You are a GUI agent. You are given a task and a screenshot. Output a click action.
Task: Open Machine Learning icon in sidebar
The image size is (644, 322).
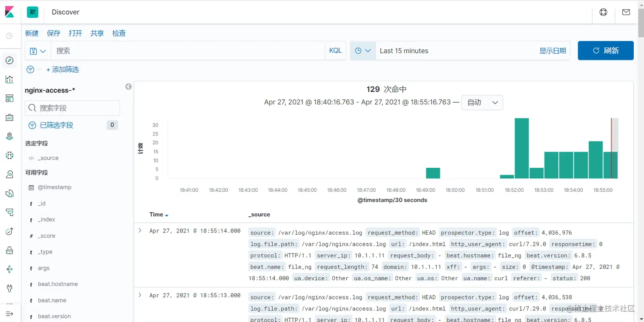point(9,155)
